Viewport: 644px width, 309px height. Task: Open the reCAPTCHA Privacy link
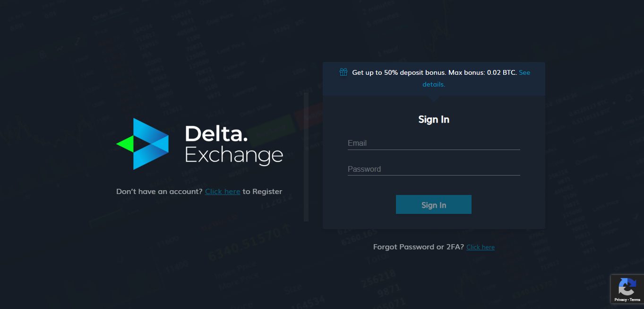pos(620,300)
